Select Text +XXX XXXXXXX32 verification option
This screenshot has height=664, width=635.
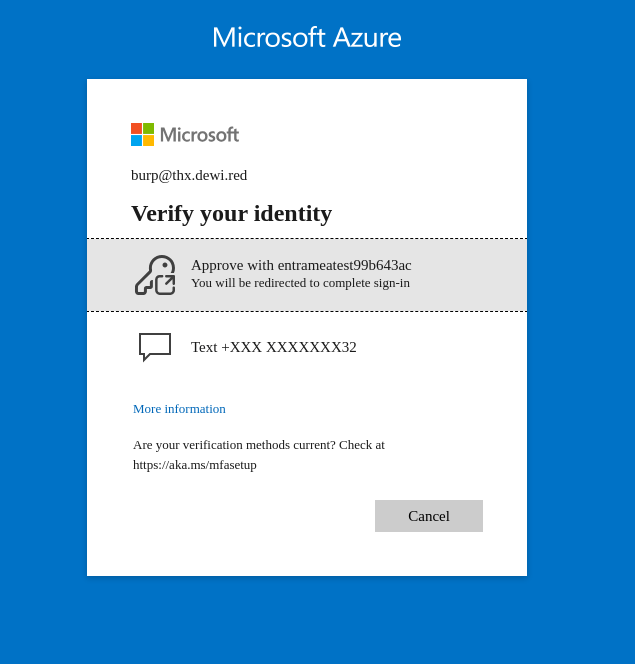pos(273,347)
